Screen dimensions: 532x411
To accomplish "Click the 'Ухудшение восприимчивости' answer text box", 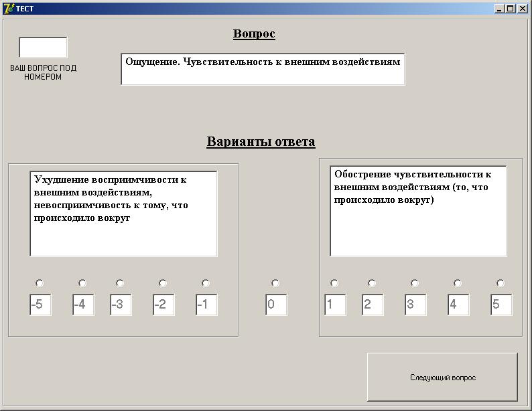I will click(123, 214).
